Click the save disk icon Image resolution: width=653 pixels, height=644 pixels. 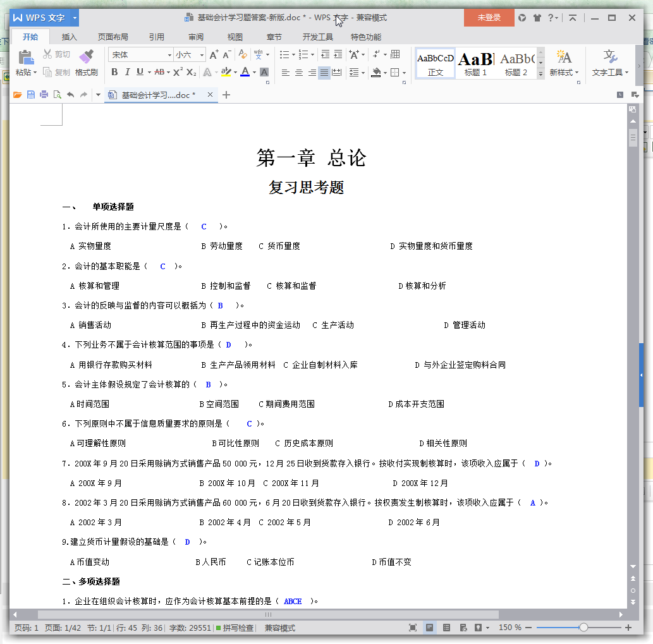pos(31,95)
